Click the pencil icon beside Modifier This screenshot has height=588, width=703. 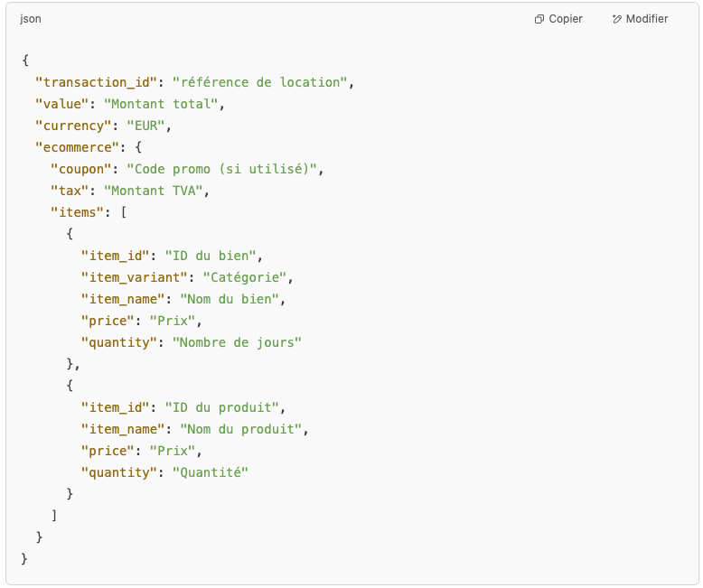[617, 19]
